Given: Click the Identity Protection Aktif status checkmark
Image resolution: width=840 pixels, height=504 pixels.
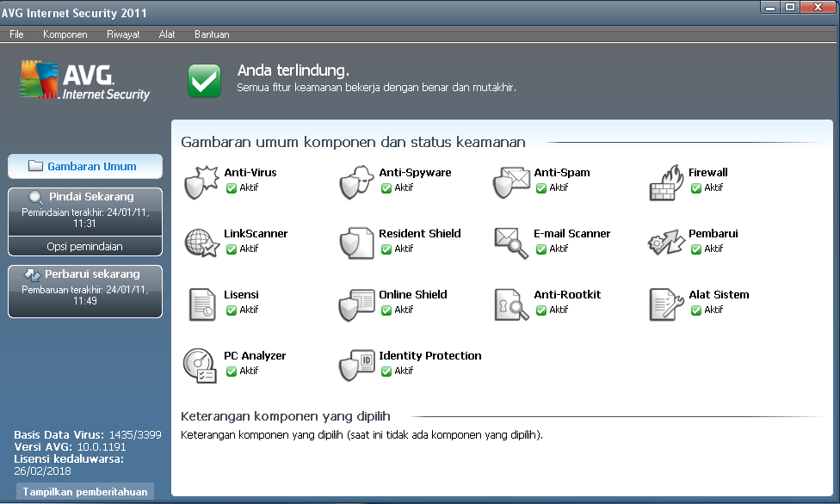Looking at the screenshot, I should point(386,372).
